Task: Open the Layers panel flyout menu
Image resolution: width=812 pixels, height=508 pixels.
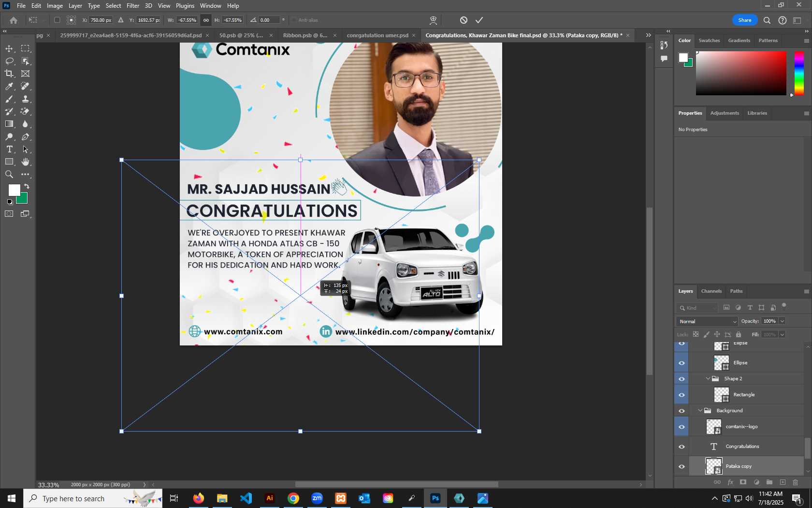Action: 806,291
